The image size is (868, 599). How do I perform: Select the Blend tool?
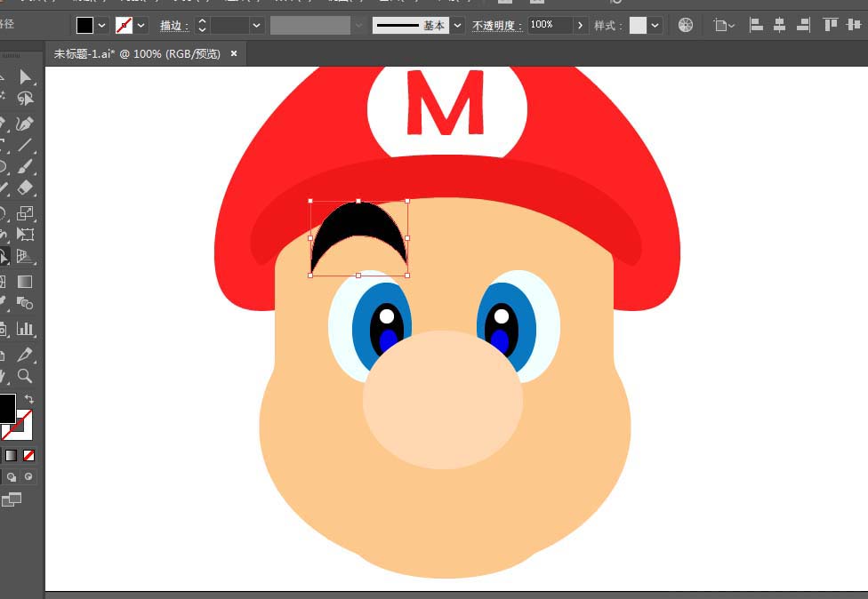(25, 303)
